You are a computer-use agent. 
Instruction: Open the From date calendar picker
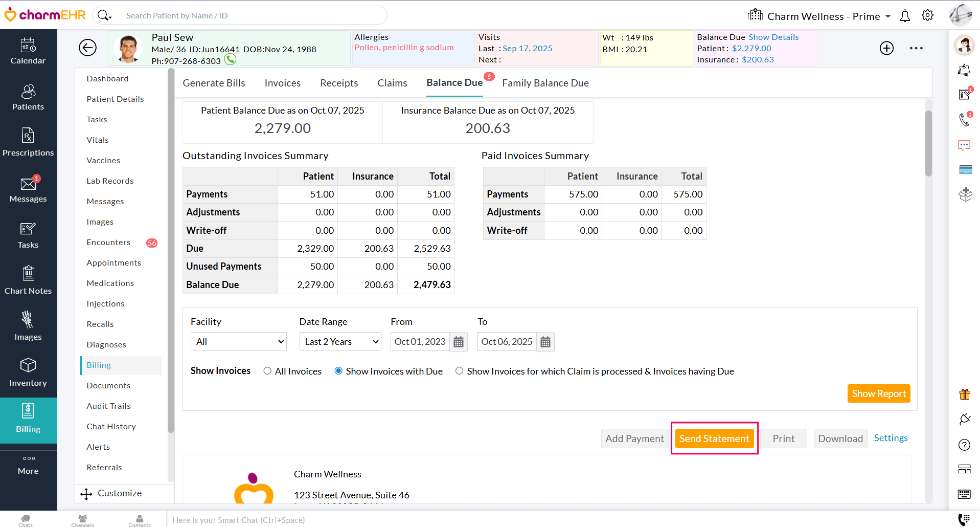point(459,342)
